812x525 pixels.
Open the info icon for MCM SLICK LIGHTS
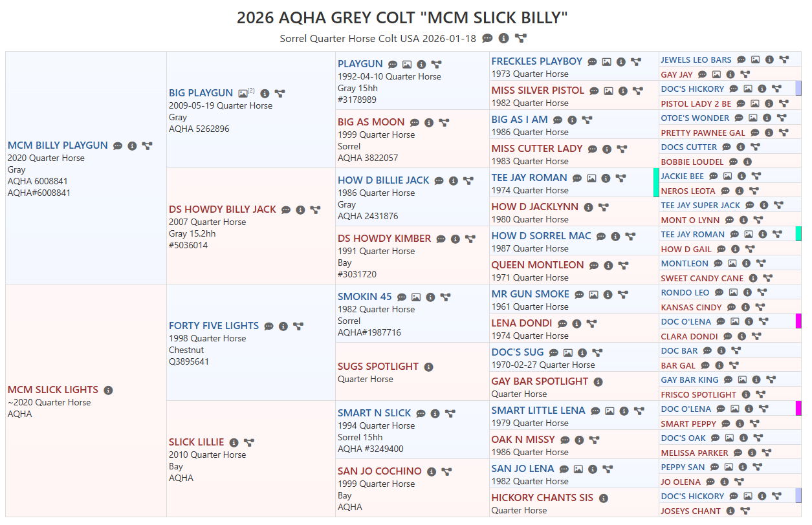(108, 390)
